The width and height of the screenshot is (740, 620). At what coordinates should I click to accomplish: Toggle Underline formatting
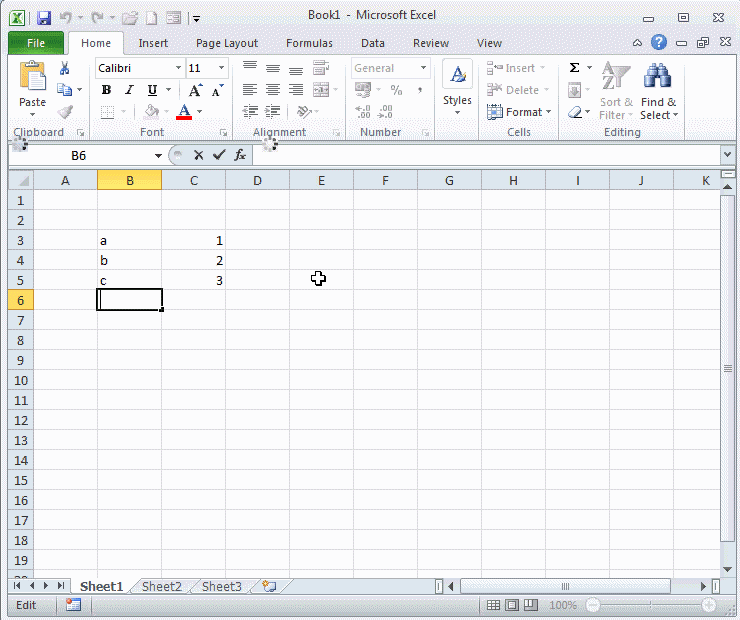coord(152,90)
